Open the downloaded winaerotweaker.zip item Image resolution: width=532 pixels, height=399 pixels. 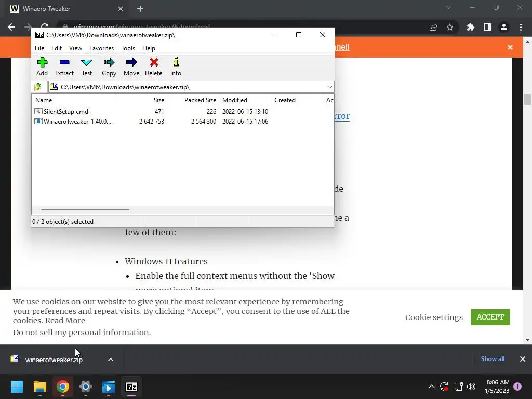(x=54, y=360)
